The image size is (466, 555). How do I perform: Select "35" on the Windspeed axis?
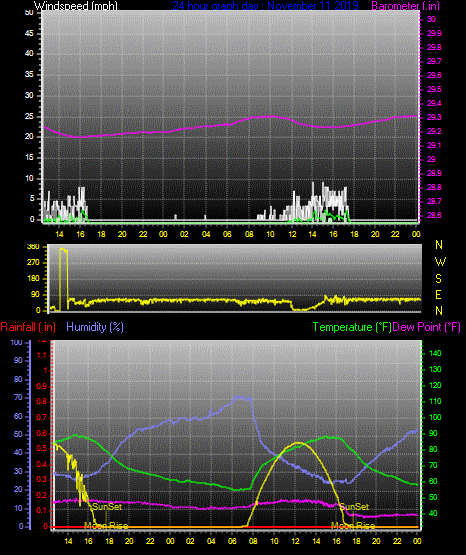tap(29, 74)
